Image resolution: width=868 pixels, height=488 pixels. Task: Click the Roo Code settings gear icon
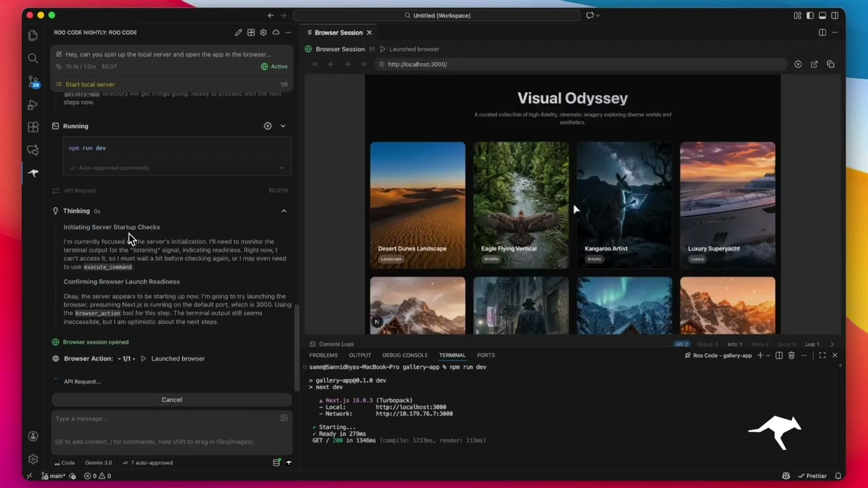[263, 33]
